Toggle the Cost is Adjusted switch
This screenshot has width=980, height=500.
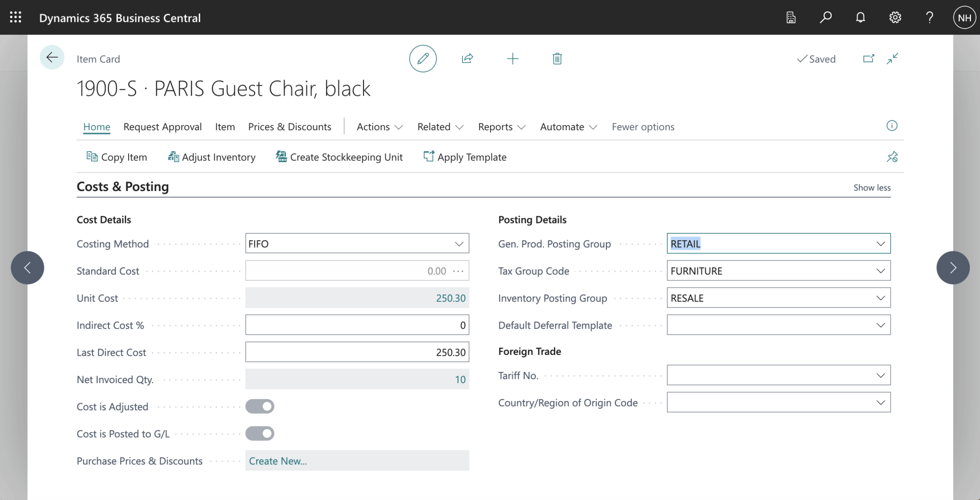[260, 407]
